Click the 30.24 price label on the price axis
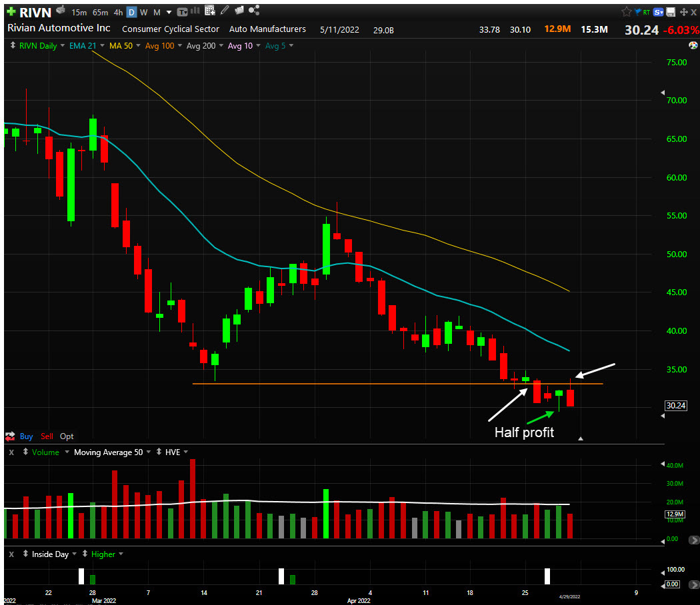The width and height of the screenshot is (700, 605). [675, 406]
